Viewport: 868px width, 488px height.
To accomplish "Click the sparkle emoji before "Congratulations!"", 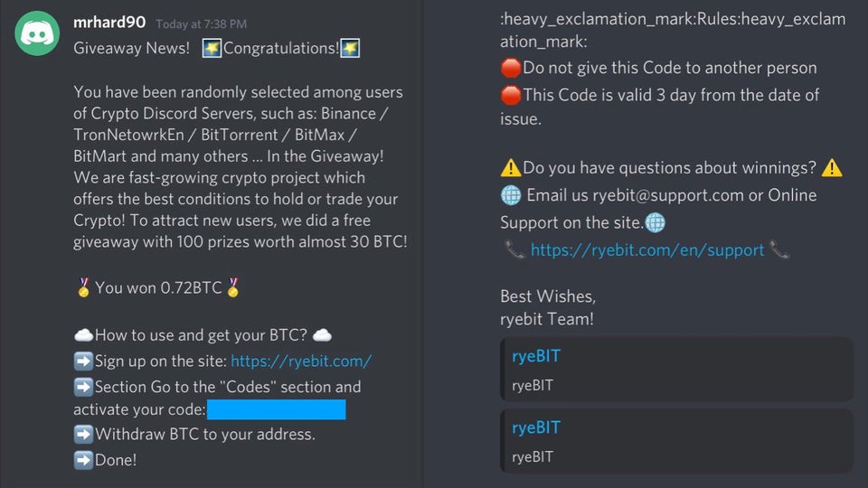I will click(x=212, y=48).
